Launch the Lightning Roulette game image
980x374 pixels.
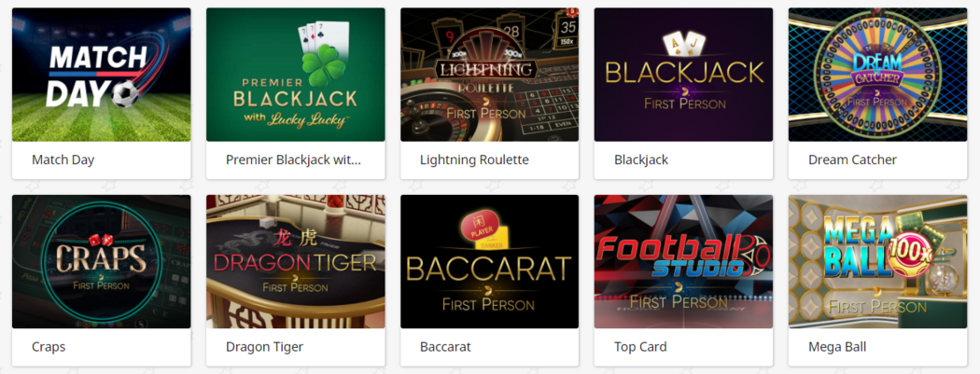pyautogui.click(x=489, y=75)
